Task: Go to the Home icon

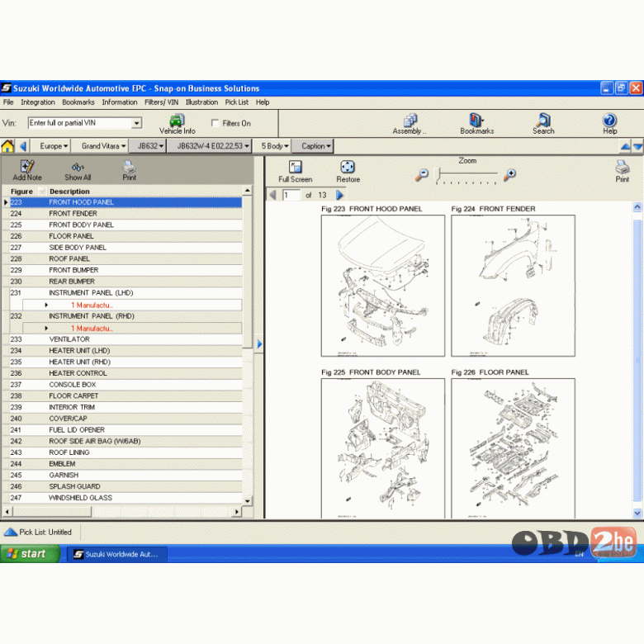Action: [7, 146]
